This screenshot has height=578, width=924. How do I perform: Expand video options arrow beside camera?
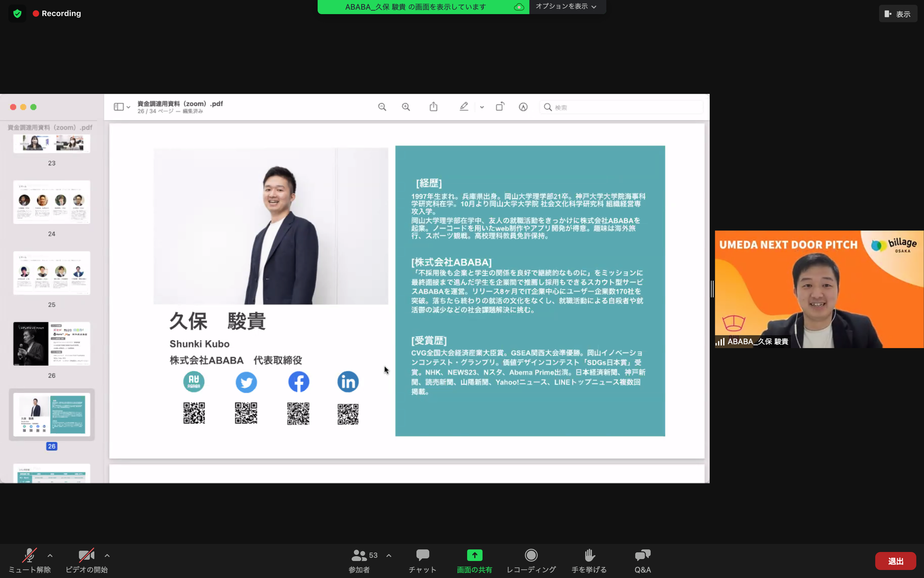click(x=107, y=555)
